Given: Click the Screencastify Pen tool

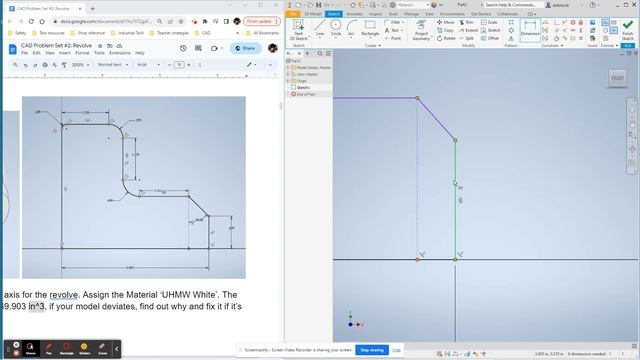Looking at the screenshot, I should pyautogui.click(x=49, y=349).
